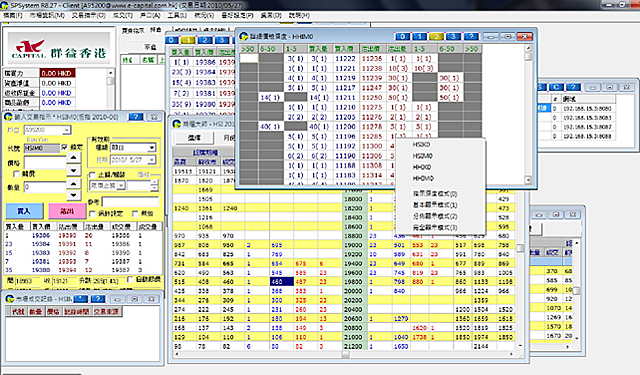Click the yellow 2 mode button in HHIM0 depth window
640x375 pixels.
coord(436,36)
